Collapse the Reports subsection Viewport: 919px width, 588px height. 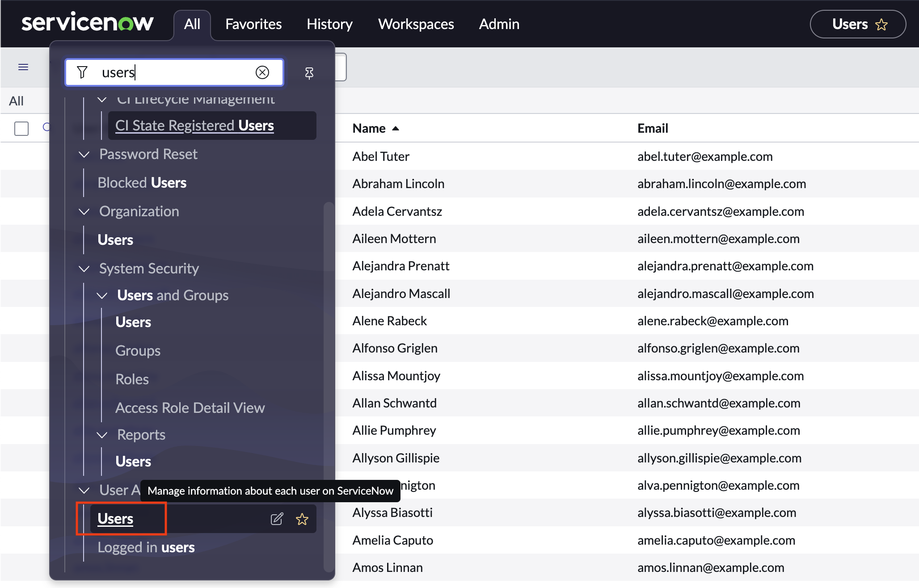(x=102, y=435)
